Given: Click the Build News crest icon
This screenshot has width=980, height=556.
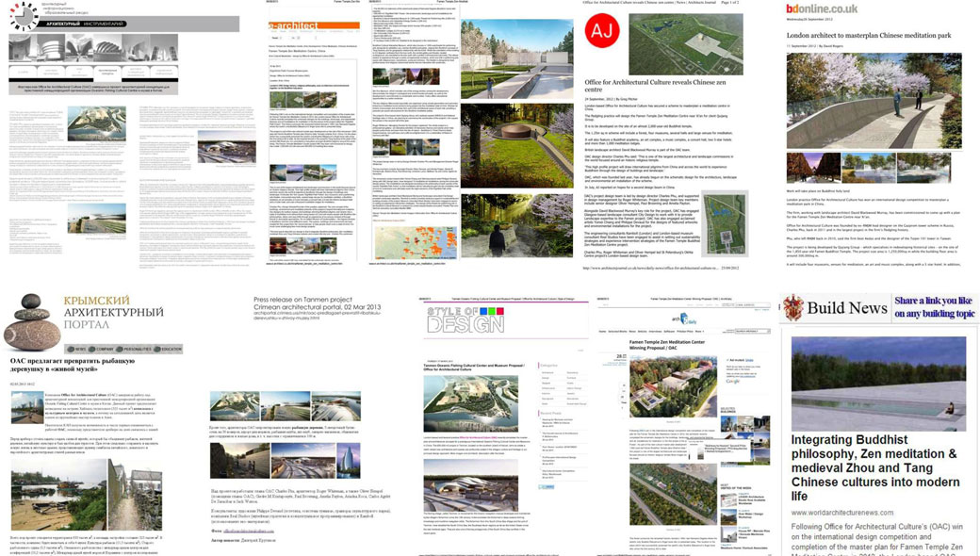Looking at the screenshot, I should (x=792, y=308).
